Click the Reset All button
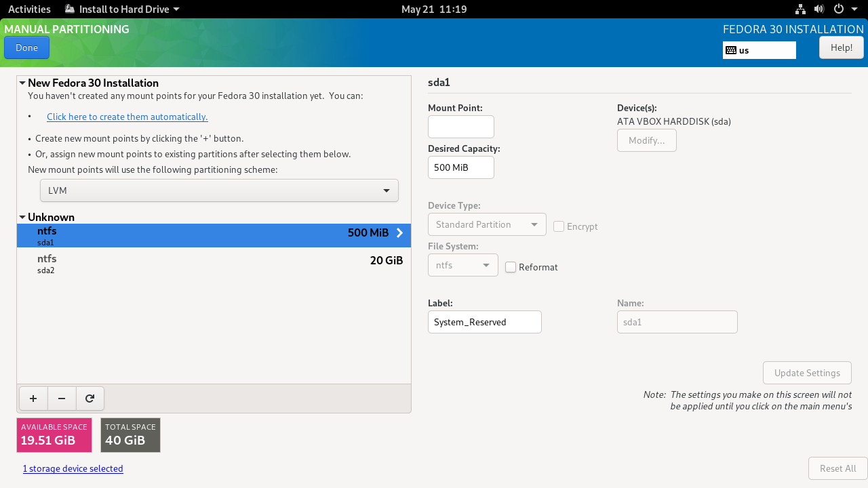The height and width of the screenshot is (488, 868). 837,468
